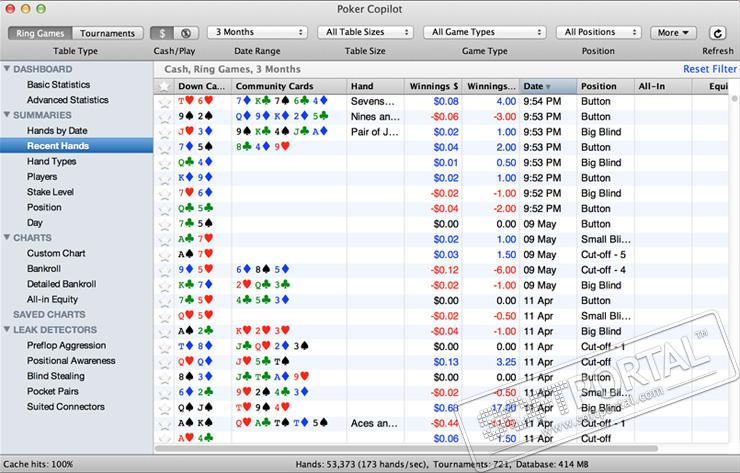This screenshot has width=740, height=473.
Task: Star the hand with 9♠ 2♠ down cards
Action: pos(164,117)
